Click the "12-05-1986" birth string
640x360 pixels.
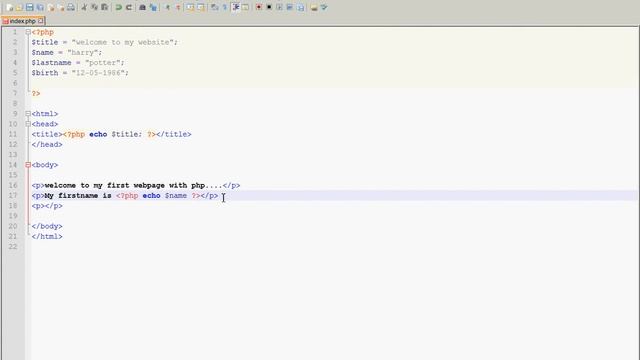coord(98,73)
